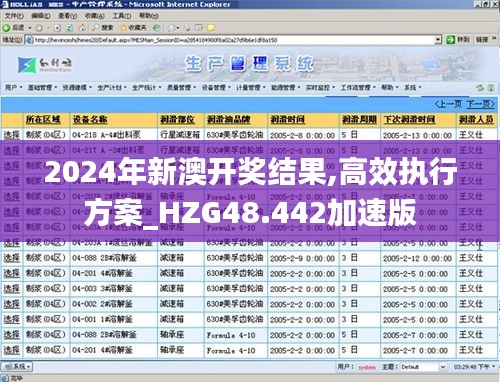Open the 帮助(H) menu in IE menu bar
500x382 pixels.
[x=149, y=16]
